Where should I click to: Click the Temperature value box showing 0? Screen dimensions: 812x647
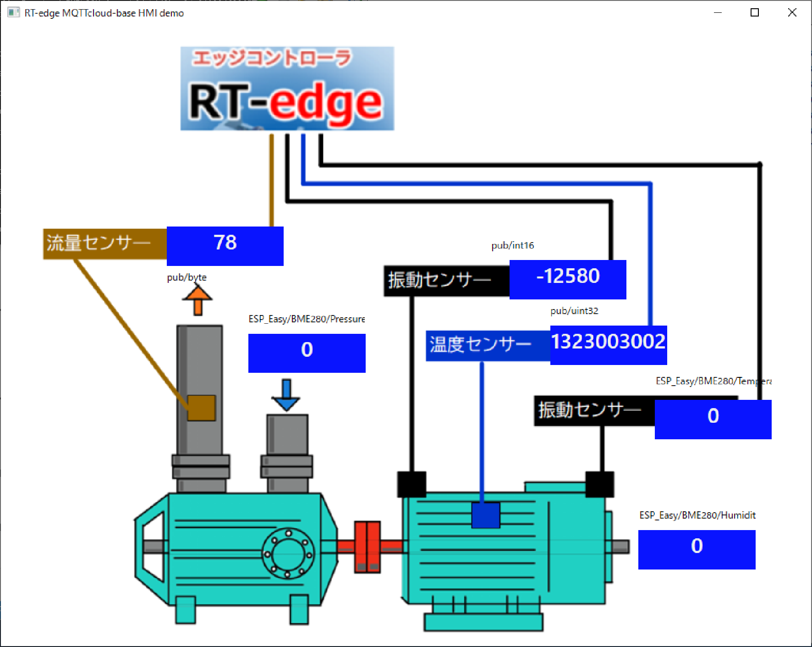(713, 420)
